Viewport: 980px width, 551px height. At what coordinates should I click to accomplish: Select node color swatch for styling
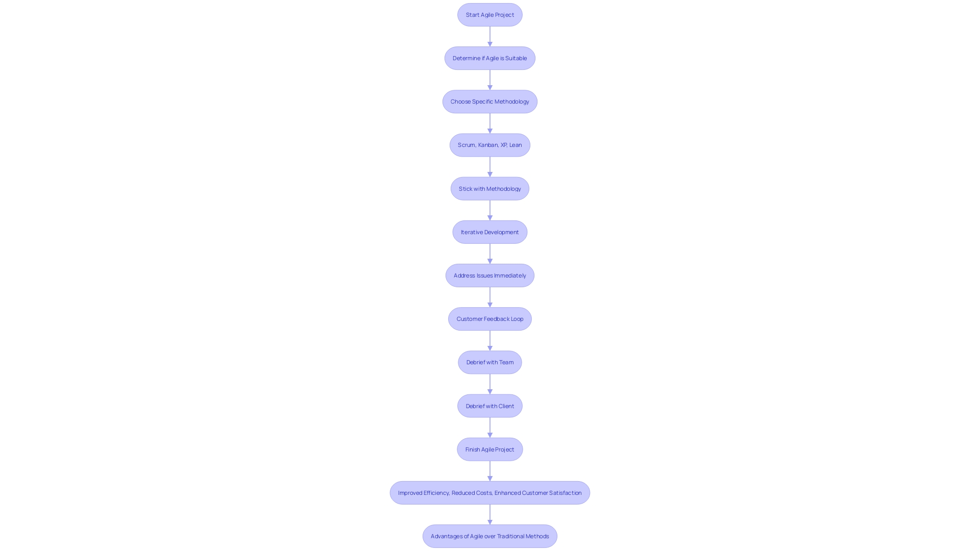(489, 14)
